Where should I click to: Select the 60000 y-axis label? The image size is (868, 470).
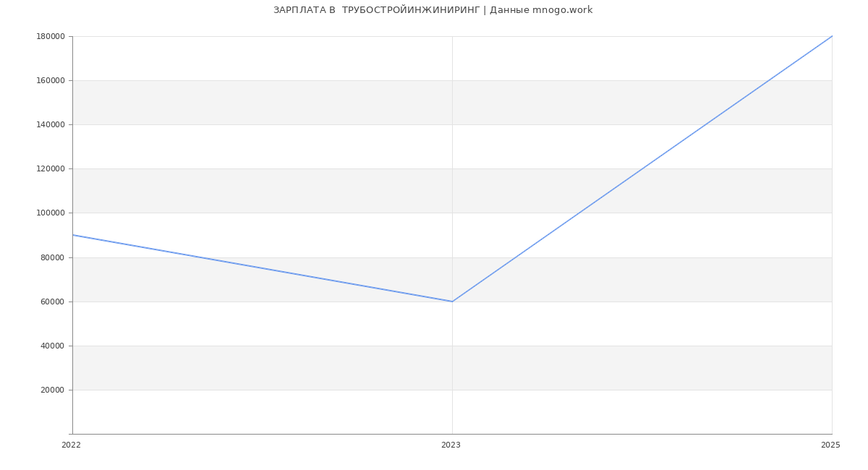[53, 302]
